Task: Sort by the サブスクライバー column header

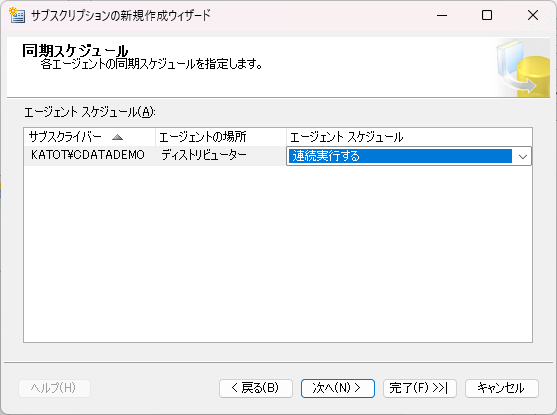Action: click(90, 137)
